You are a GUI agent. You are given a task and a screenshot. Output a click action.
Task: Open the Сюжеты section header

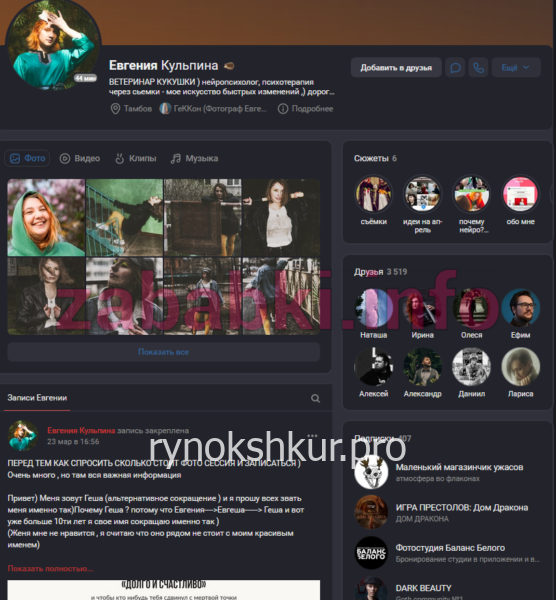point(375,158)
